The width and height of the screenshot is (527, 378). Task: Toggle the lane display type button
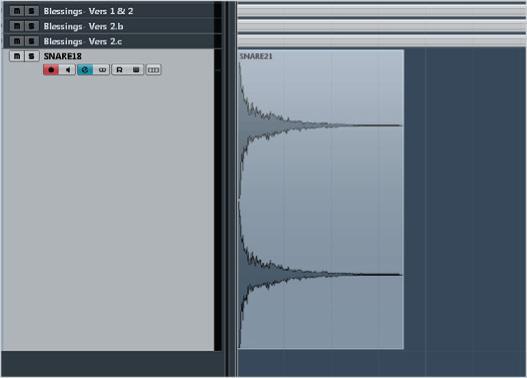tap(153, 70)
